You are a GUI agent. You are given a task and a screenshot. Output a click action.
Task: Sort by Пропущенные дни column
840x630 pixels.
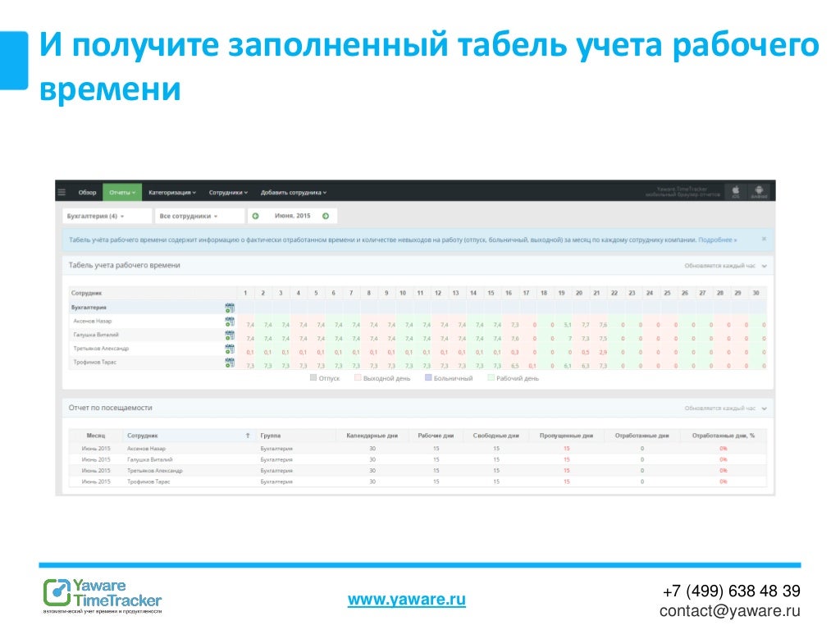pyautogui.click(x=566, y=436)
